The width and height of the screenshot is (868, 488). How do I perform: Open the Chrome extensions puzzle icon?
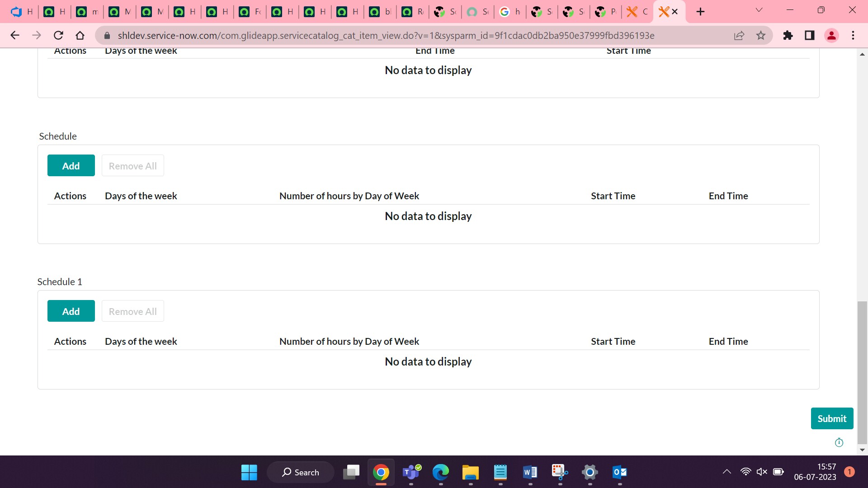pyautogui.click(x=788, y=35)
